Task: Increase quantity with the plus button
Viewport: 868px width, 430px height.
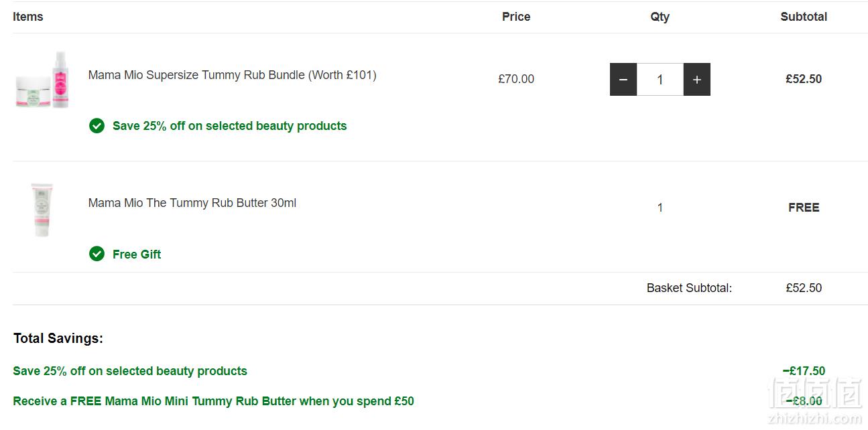Action: (x=697, y=80)
